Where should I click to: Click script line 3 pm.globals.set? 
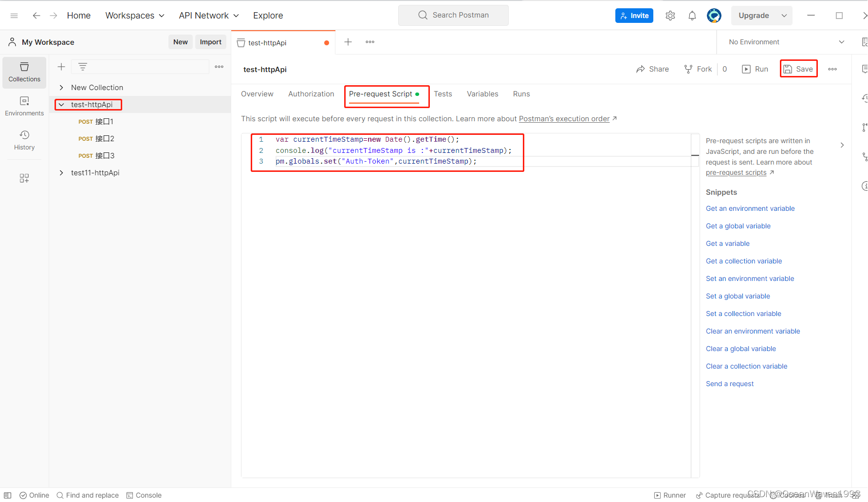coord(376,161)
